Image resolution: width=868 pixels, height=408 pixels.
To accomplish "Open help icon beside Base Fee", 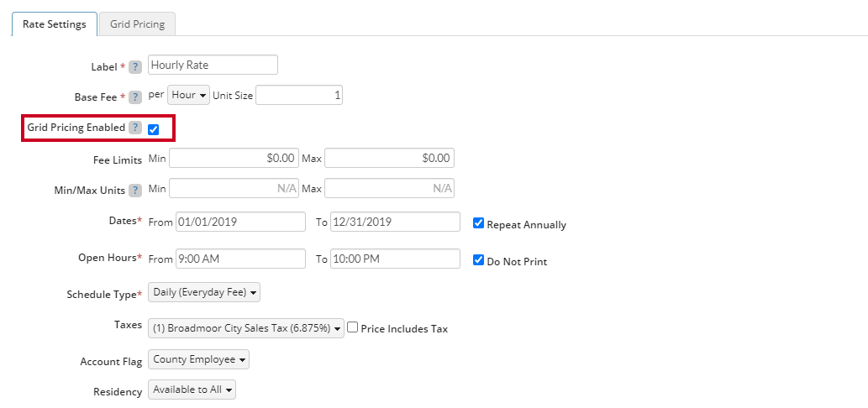I will (135, 97).
